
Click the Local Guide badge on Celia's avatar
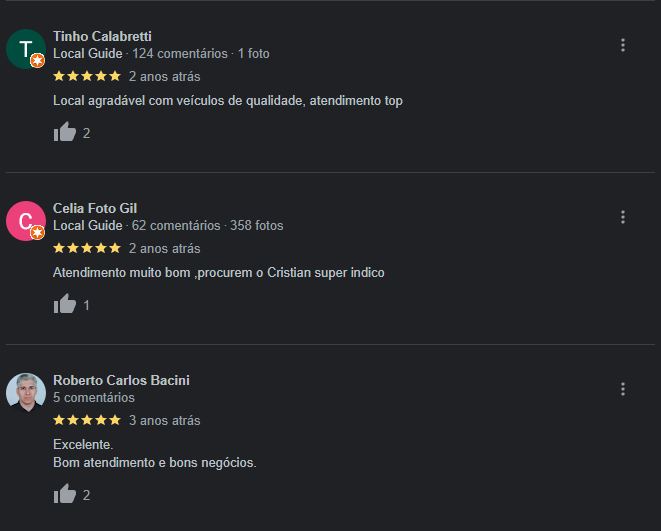pyautogui.click(x=38, y=233)
